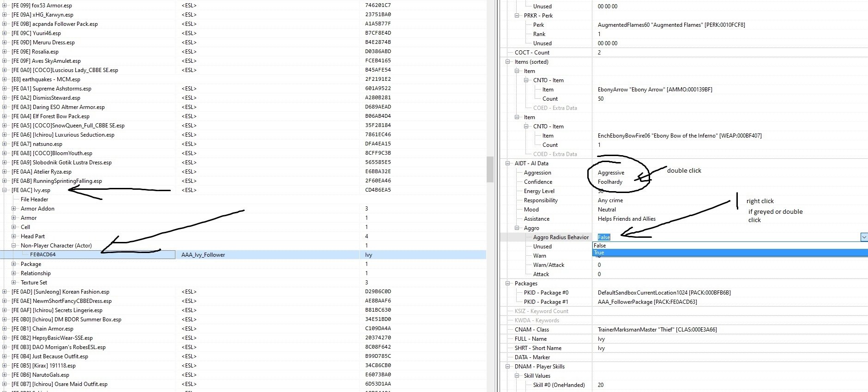Click the COCT - Count value 2
This screenshot has width=868, height=392.
coord(599,53)
